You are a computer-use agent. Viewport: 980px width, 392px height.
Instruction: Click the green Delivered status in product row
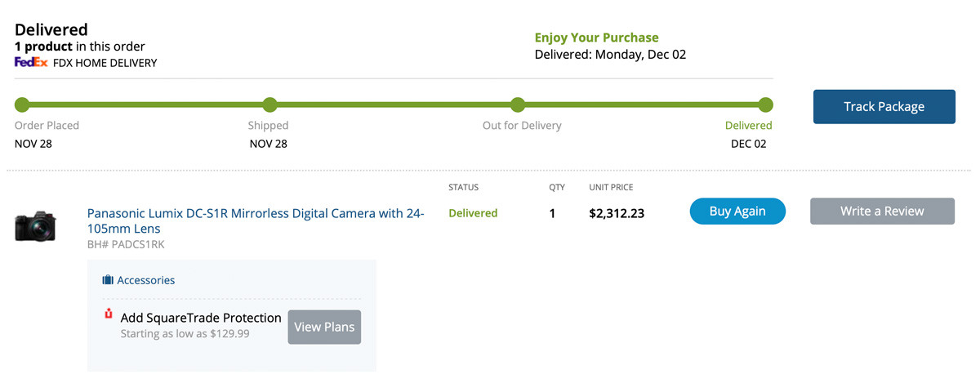(x=473, y=213)
